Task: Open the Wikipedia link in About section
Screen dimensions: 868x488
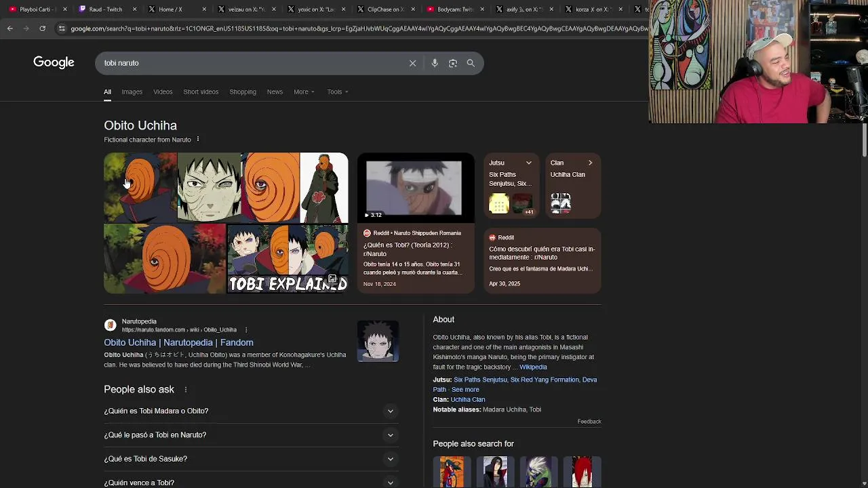Action: pos(533,367)
